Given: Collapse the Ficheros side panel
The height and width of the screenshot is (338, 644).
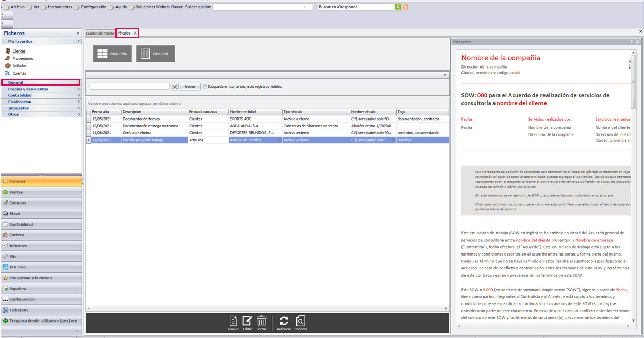Looking at the screenshot, I should click(78, 33).
